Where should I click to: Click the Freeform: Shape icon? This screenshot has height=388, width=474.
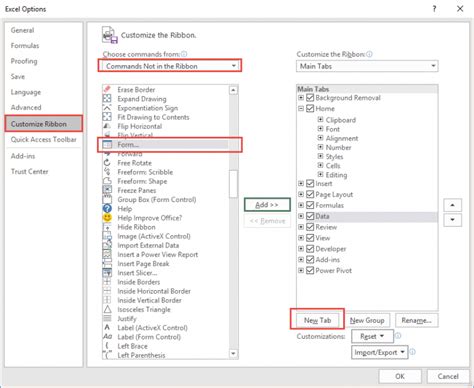[107, 181]
